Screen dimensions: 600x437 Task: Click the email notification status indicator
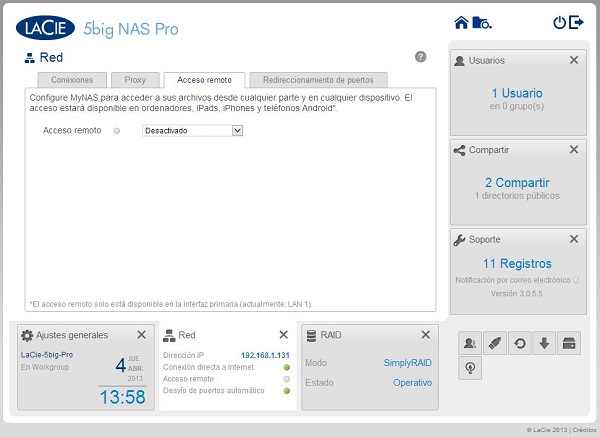[x=576, y=280]
